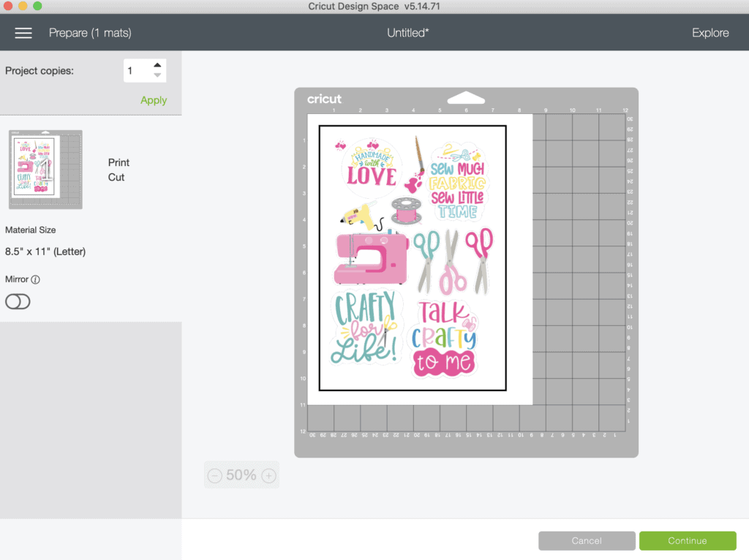Click the Untitled* project title
Image resolution: width=749 pixels, height=560 pixels.
(408, 32)
